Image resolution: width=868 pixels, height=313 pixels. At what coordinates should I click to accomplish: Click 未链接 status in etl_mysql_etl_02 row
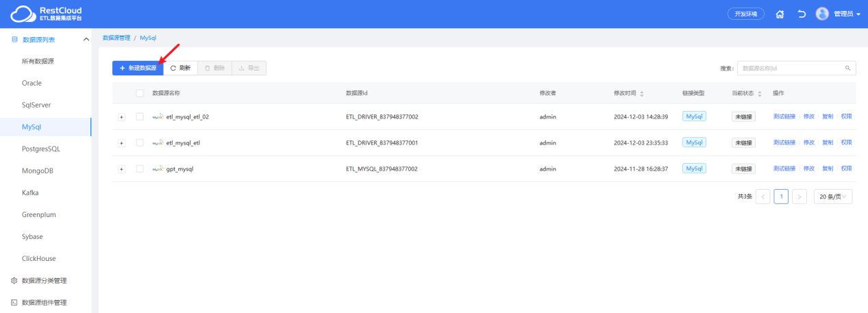click(x=743, y=116)
